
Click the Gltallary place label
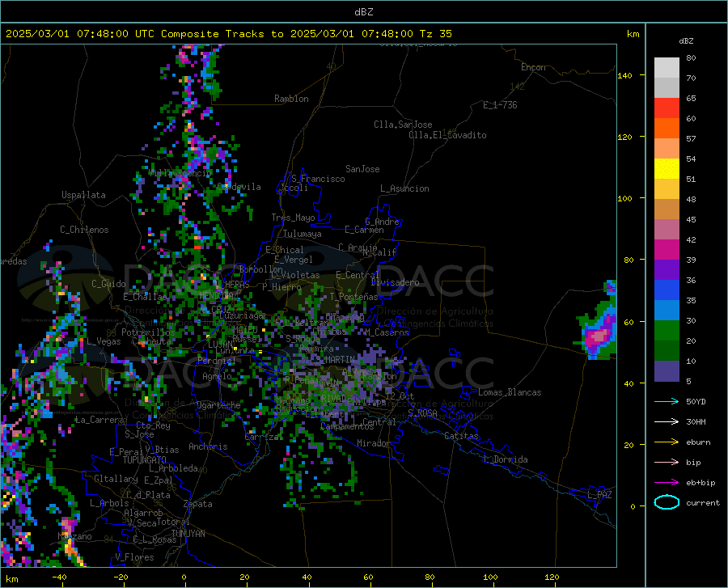click(116, 479)
